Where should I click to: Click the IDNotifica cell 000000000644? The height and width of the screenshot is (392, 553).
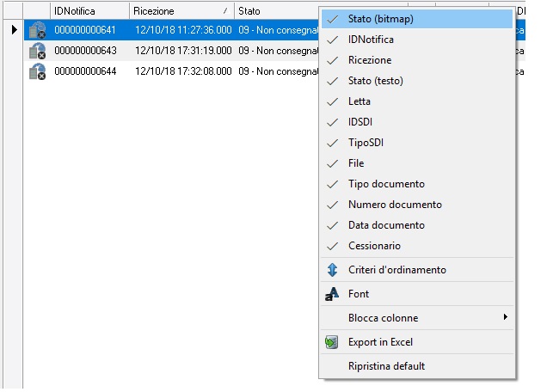pos(84,71)
